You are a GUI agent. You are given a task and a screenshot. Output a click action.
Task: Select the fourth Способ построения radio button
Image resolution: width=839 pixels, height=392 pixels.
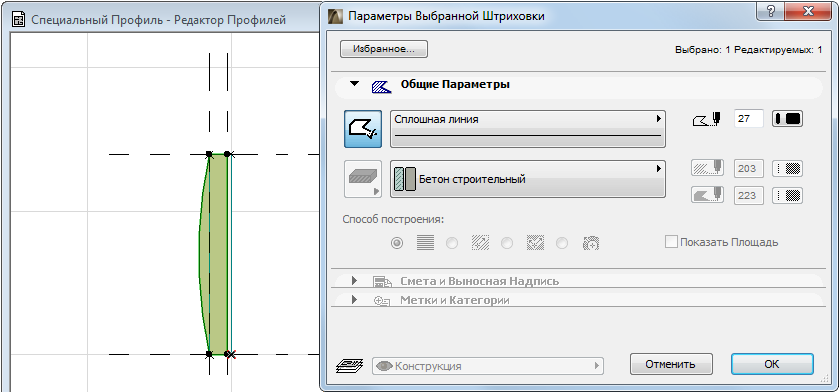(x=562, y=243)
